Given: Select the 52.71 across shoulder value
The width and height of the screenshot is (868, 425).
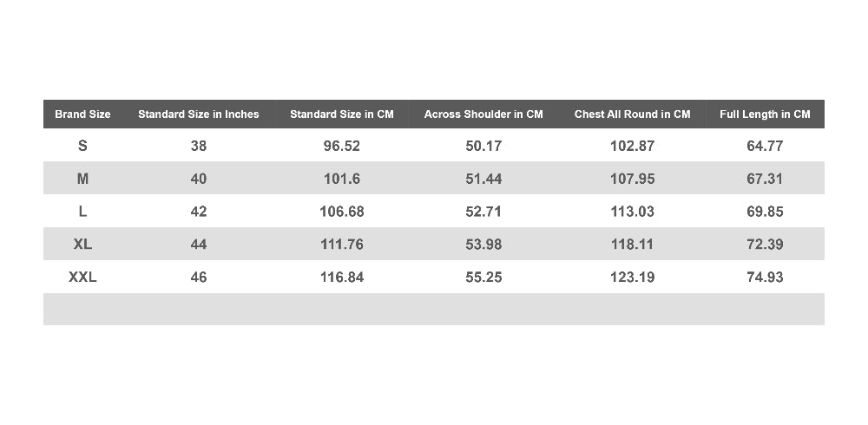Looking at the screenshot, I should (x=483, y=212).
